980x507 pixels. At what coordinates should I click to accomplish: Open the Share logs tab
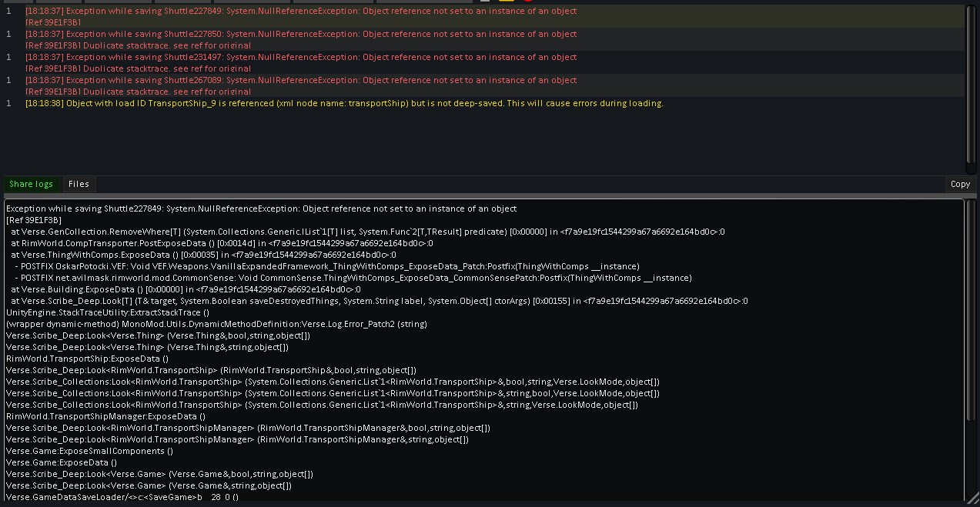[x=31, y=184]
